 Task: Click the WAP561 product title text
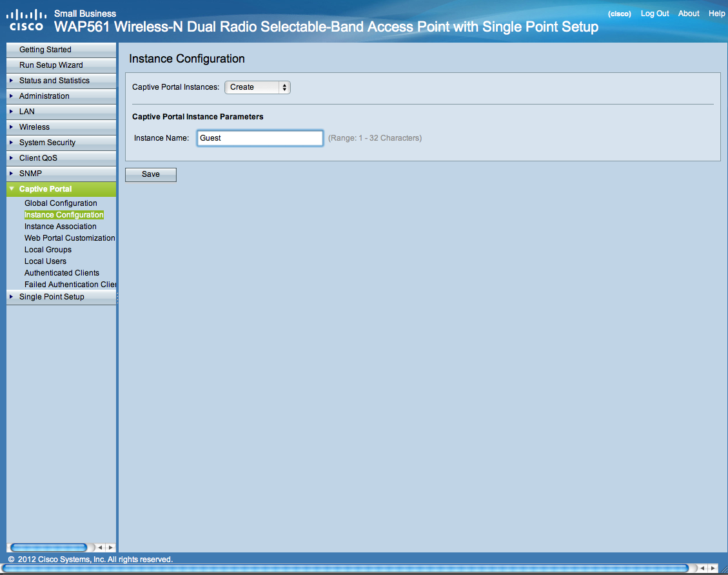(x=326, y=27)
